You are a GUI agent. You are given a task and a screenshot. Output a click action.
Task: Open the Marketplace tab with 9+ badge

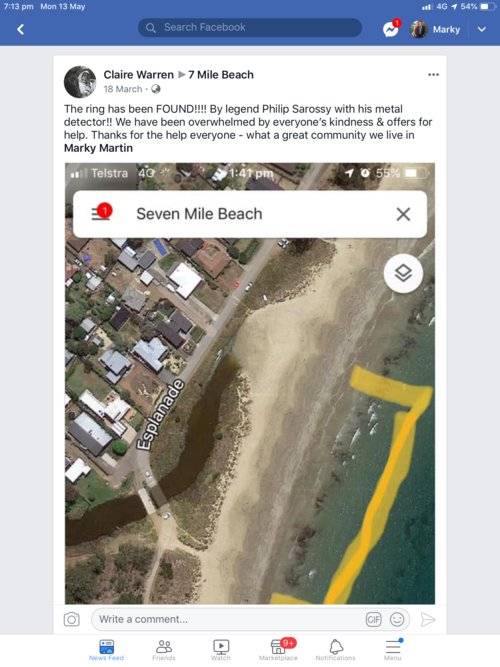pos(279,650)
